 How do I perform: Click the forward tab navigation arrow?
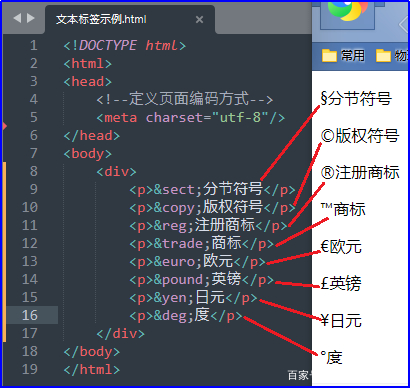[31, 18]
